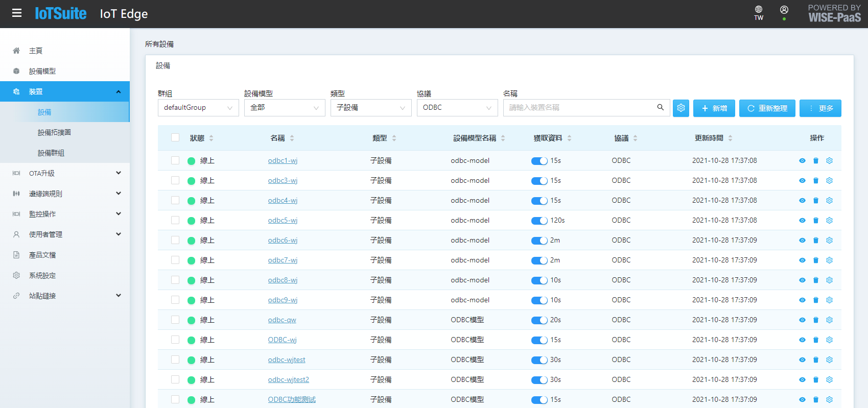
Task: Open the ODBC功能测试 device link
Action: click(292, 400)
